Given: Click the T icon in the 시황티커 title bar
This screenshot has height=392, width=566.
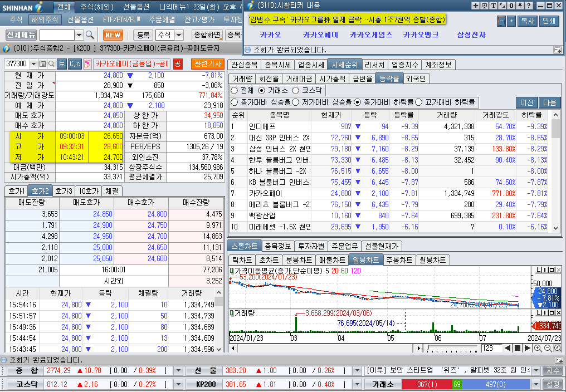Looking at the screenshot, I should [x=494, y=6].
